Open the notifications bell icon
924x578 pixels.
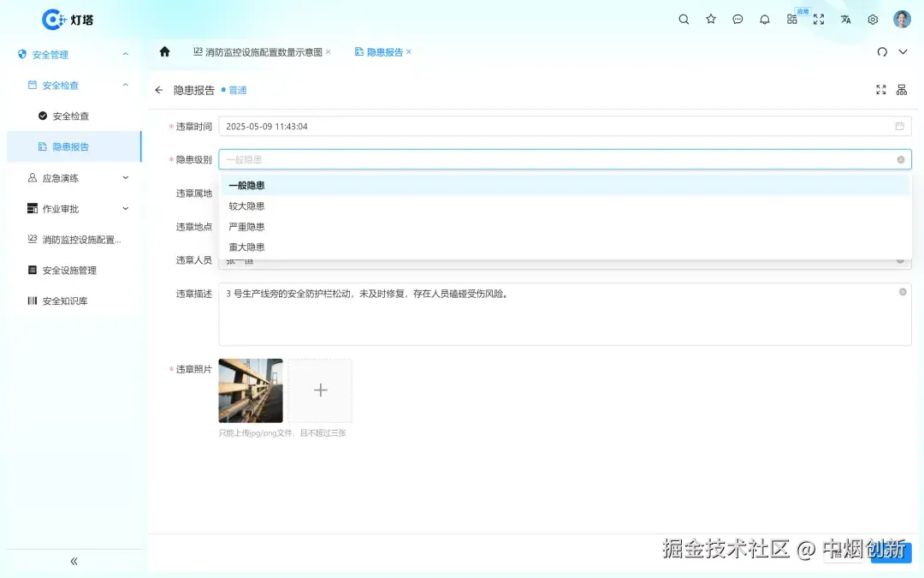(x=765, y=19)
